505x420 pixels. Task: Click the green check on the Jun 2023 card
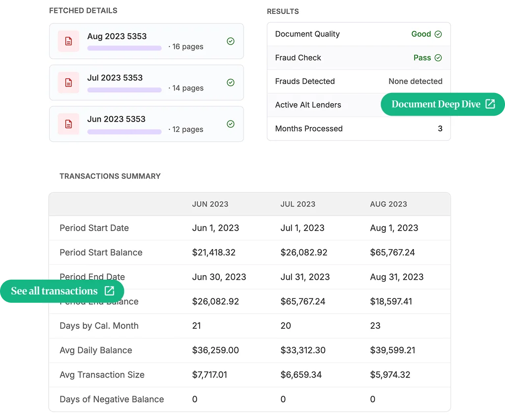[x=230, y=124]
